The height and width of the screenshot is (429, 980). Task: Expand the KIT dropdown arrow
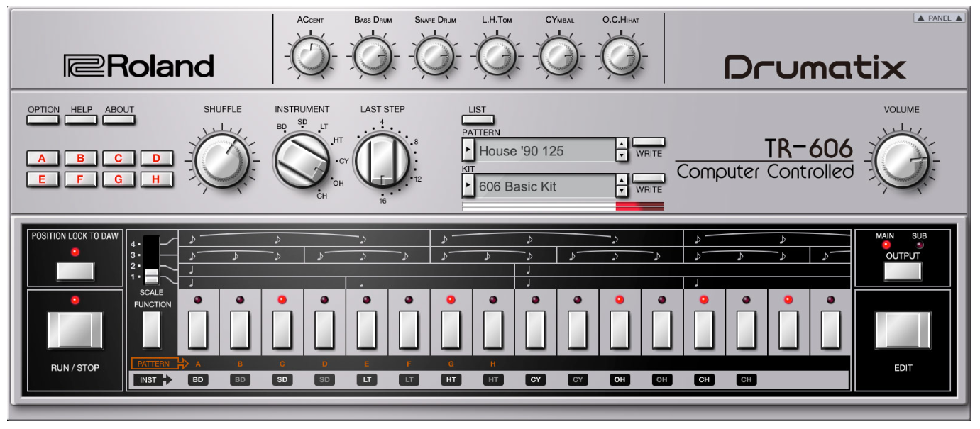(468, 186)
